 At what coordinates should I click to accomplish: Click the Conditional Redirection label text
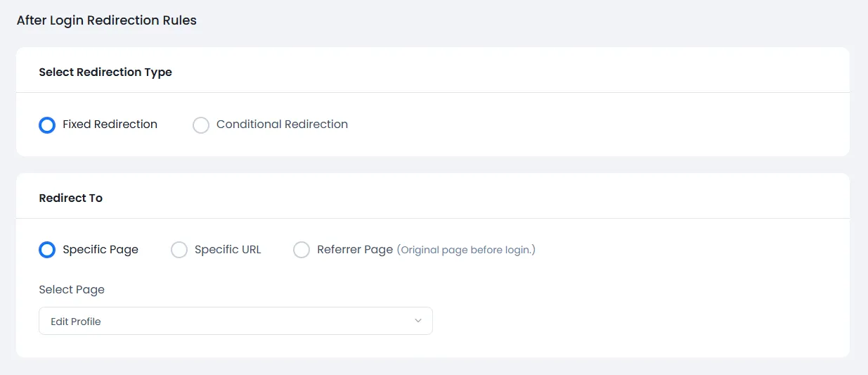coord(282,125)
